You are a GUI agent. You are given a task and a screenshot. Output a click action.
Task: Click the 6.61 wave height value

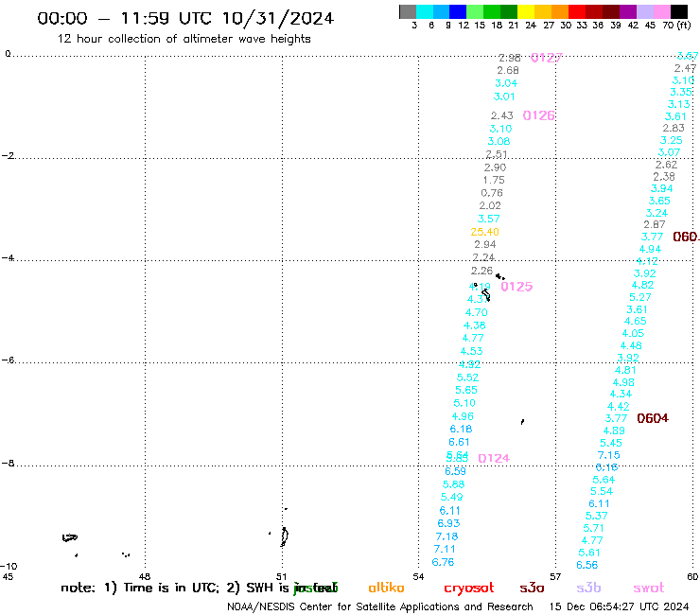coord(459,442)
